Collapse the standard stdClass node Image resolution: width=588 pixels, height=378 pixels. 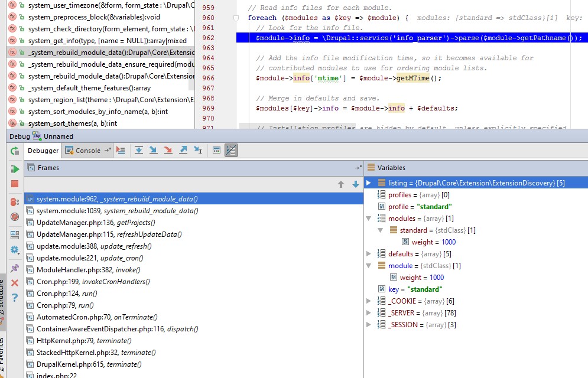380,230
